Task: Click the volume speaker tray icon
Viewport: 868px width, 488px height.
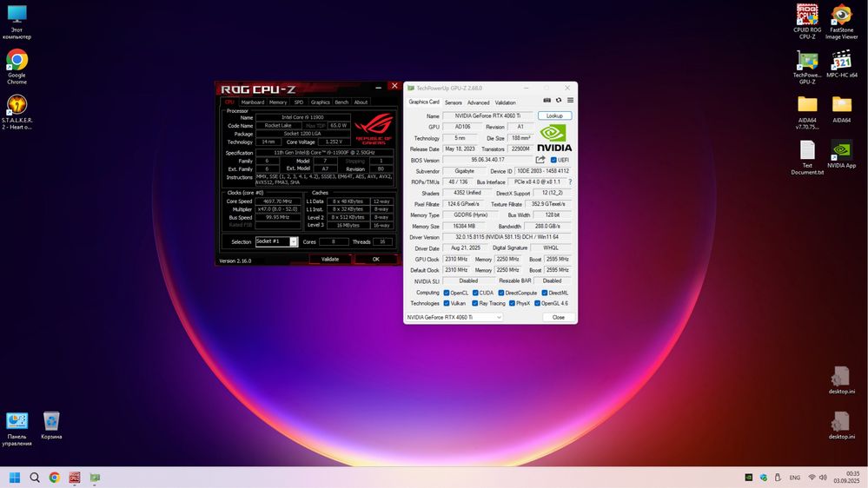Action: click(x=823, y=478)
